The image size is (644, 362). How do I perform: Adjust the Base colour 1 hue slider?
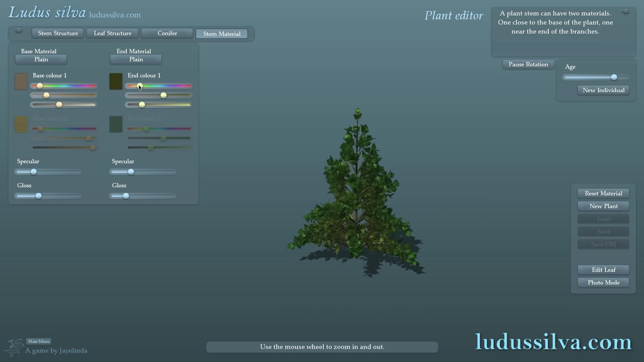pos(64,86)
